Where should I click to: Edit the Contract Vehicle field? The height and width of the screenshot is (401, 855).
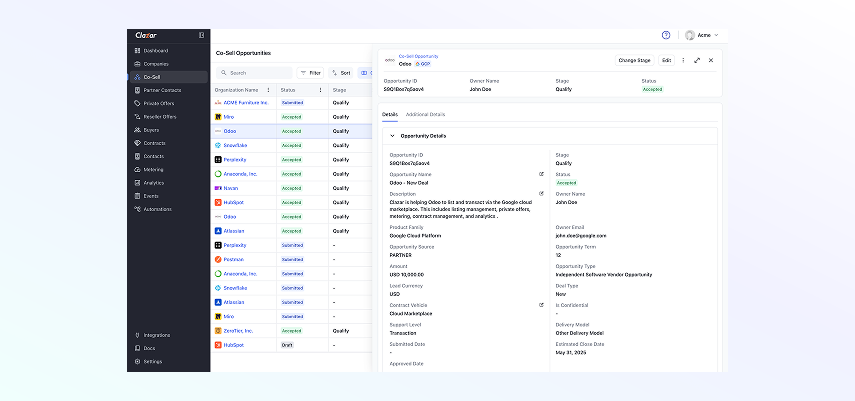[541, 305]
